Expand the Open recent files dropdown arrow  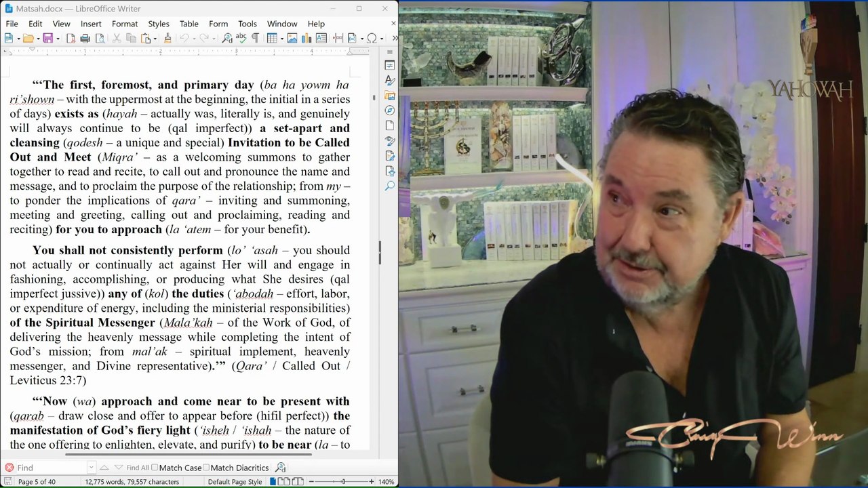coord(37,38)
